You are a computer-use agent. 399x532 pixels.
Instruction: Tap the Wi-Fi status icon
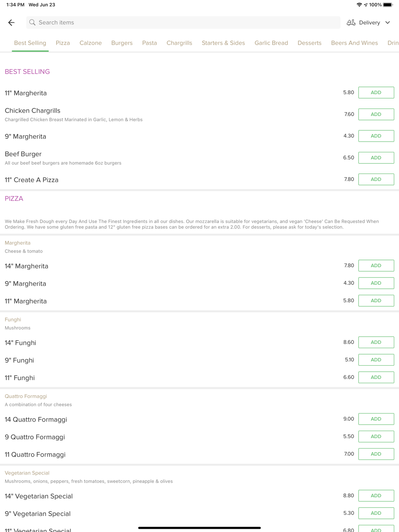(x=359, y=5)
